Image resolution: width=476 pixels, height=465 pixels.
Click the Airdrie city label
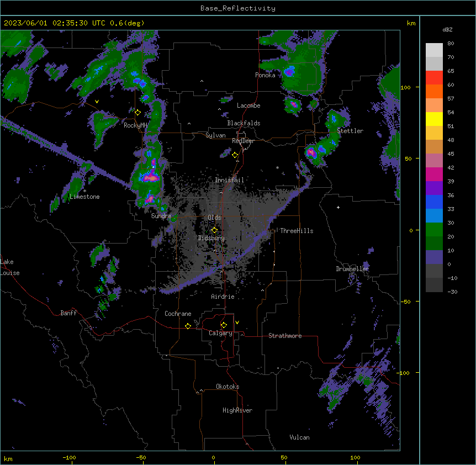223,297
